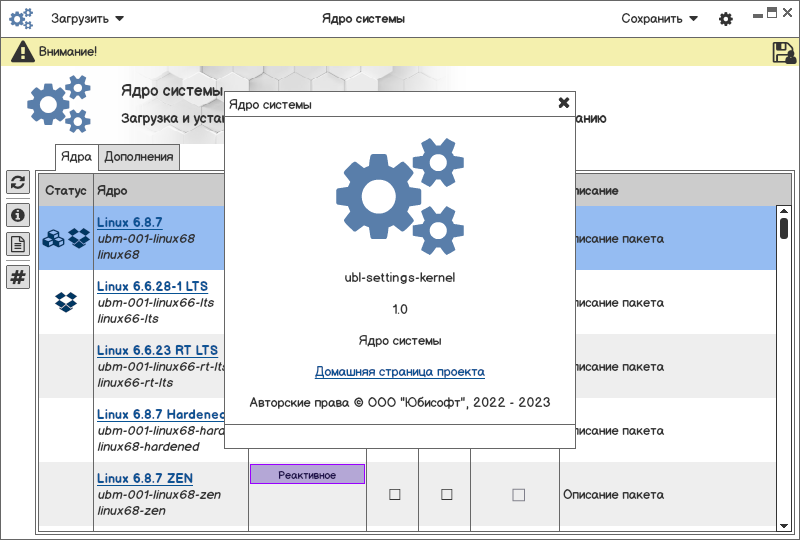Click the refresh icon in left sidebar

18,182
